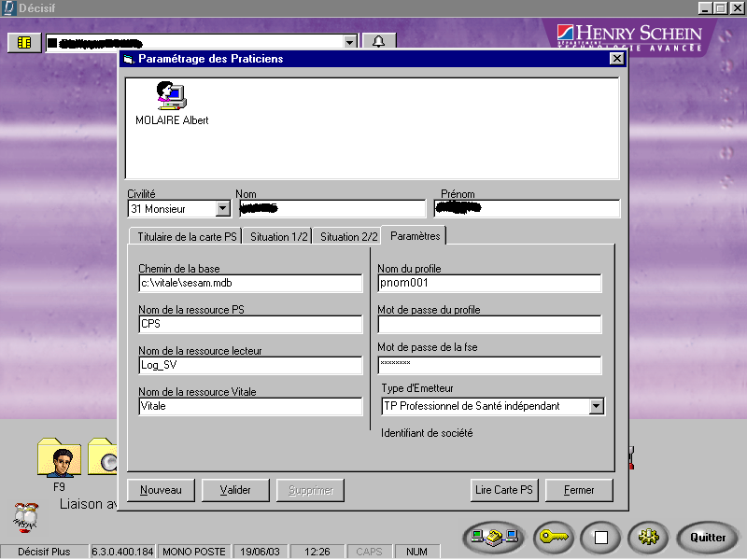747x560 pixels.
Task: Expand the top practitioner selector dropdown
Action: tap(349, 42)
